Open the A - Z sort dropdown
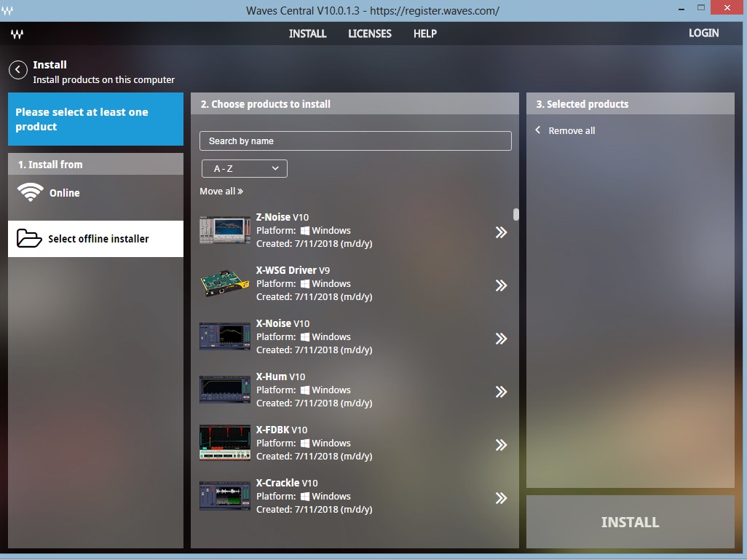The image size is (747, 560). point(245,169)
